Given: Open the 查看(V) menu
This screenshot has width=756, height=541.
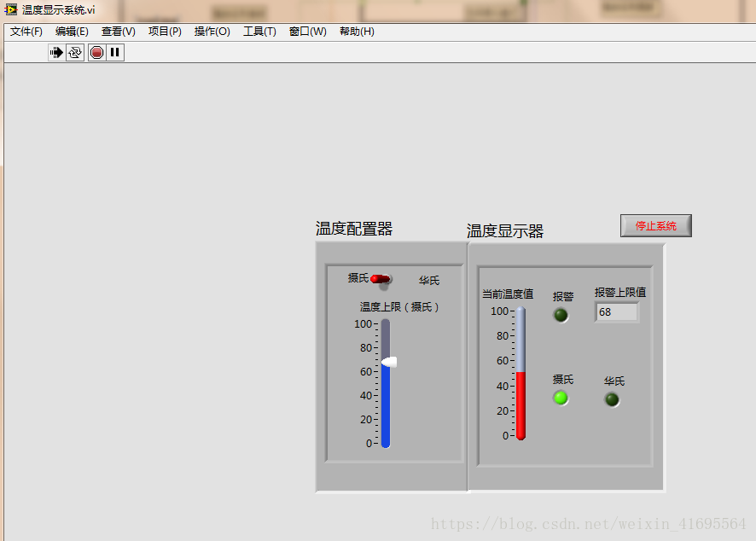Looking at the screenshot, I should [119, 32].
